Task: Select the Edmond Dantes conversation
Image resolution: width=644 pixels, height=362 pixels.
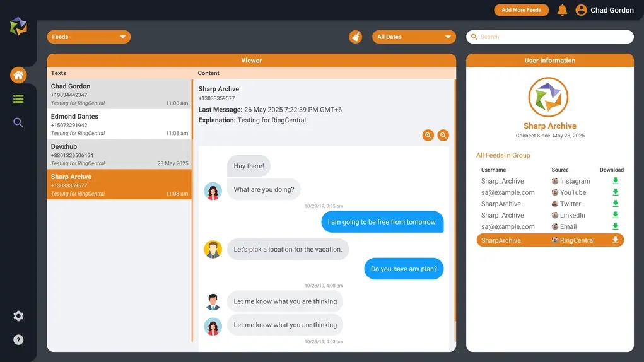Action: pos(119,124)
